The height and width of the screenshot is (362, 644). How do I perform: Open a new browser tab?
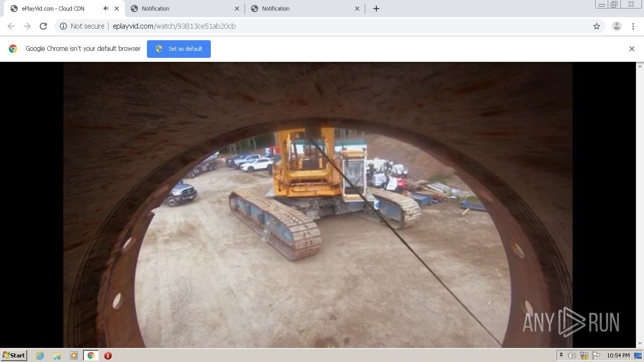pos(376,9)
